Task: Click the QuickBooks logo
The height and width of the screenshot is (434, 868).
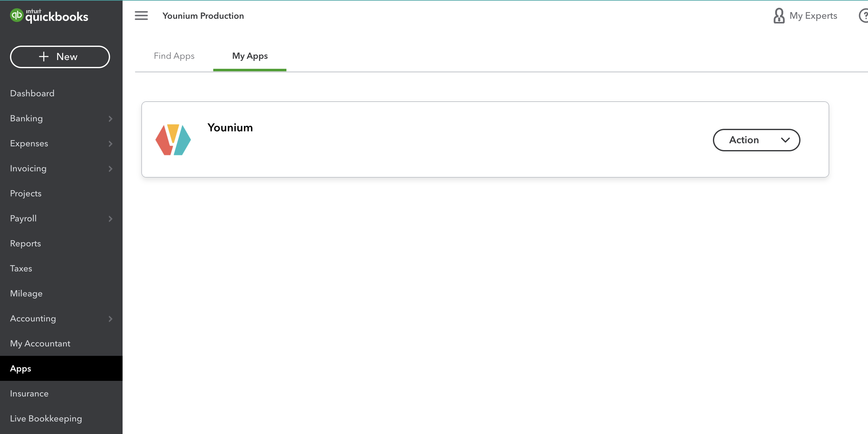Action: pos(49,16)
